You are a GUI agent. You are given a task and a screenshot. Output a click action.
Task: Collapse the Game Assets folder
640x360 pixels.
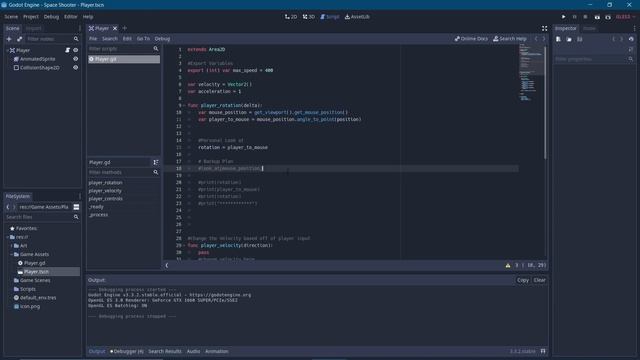tap(11, 254)
